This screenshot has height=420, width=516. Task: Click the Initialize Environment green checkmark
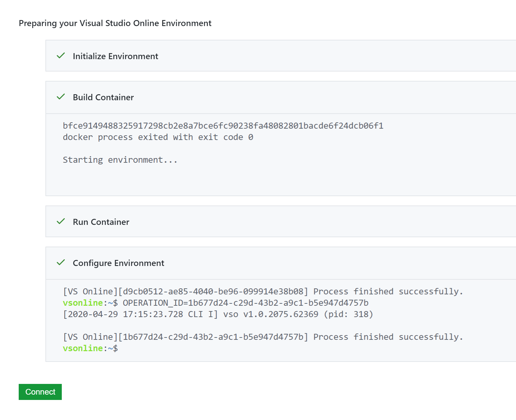(61, 56)
